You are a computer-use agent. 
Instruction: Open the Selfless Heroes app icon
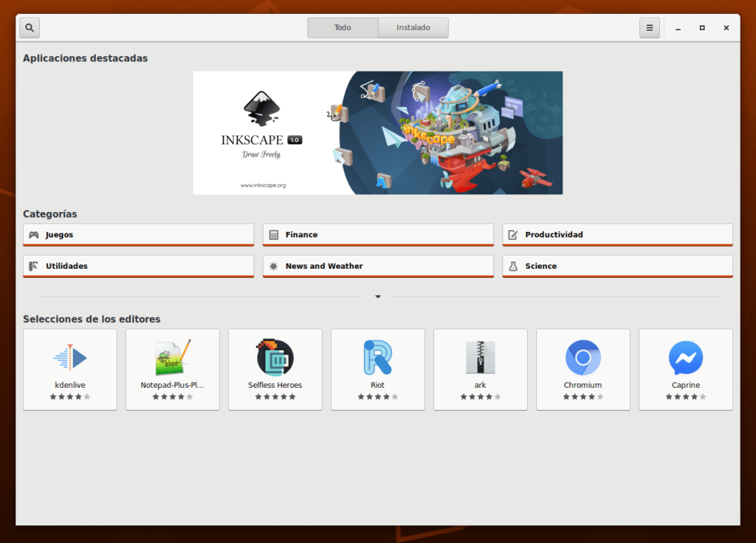(275, 358)
